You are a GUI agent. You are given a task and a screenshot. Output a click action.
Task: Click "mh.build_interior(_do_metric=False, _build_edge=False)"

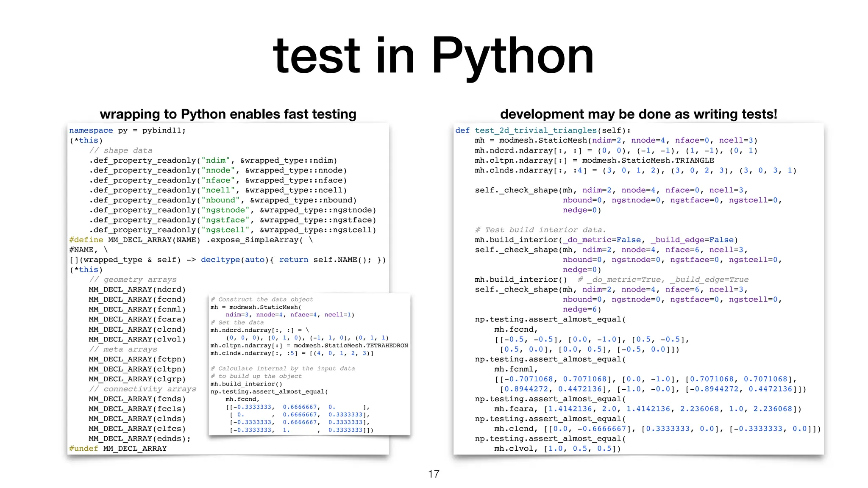(606, 240)
